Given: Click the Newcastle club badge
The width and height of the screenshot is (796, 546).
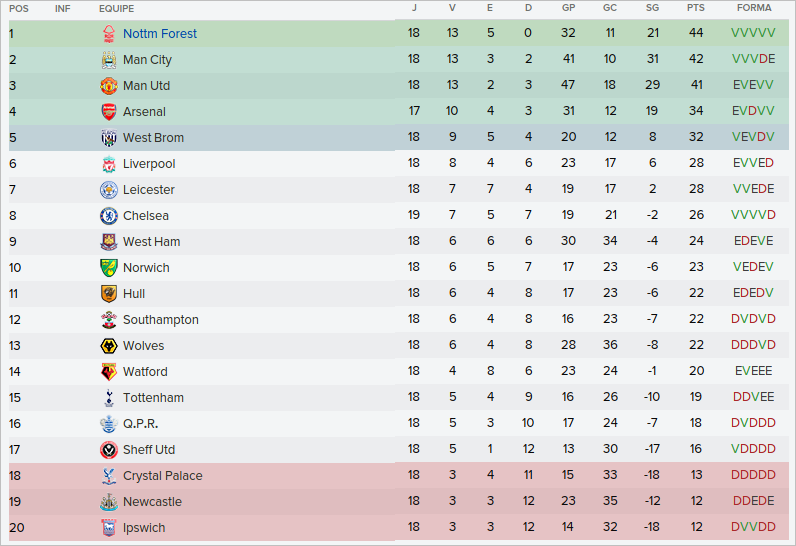Looking at the screenshot, I should (x=109, y=502).
